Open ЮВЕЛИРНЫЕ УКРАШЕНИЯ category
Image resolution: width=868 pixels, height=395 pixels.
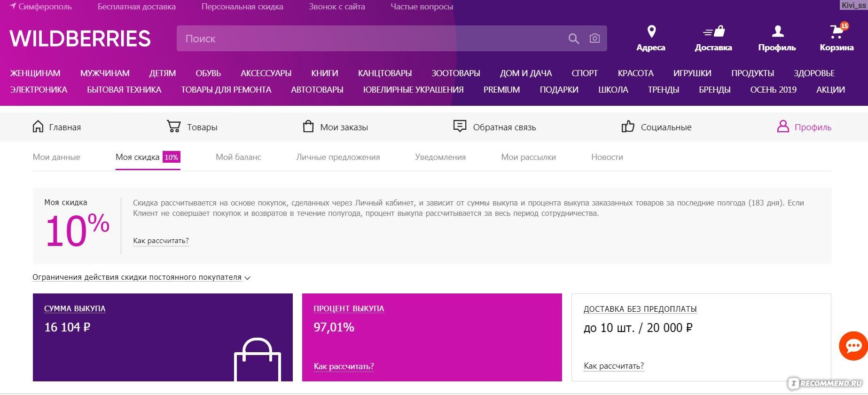coord(413,90)
